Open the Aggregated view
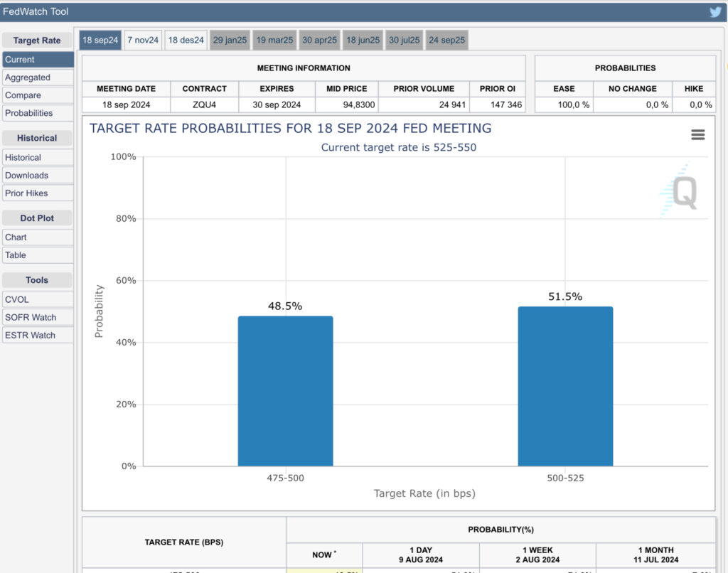 (x=38, y=77)
